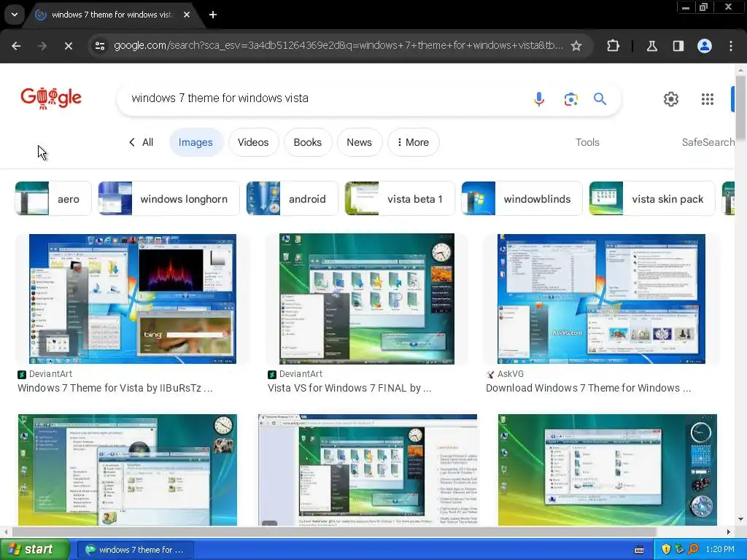Go back to All results
The height and width of the screenshot is (560, 747).
point(141,142)
